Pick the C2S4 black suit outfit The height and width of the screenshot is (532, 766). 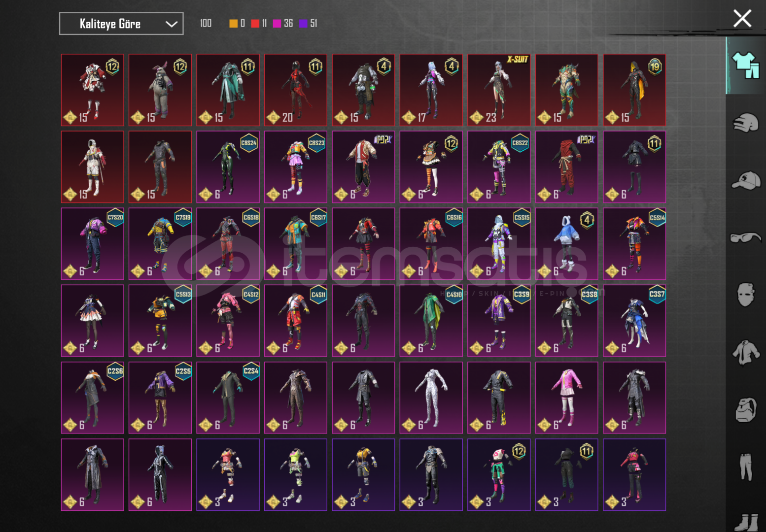click(228, 398)
